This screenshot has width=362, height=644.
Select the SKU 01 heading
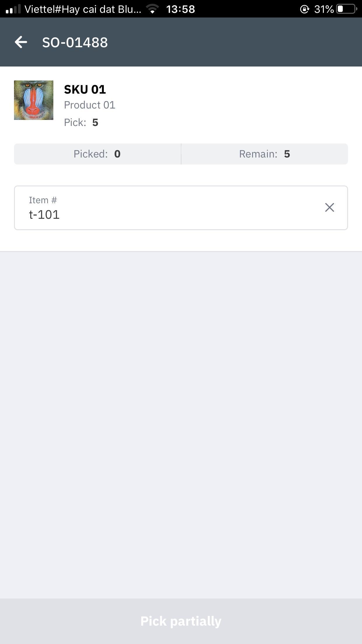(x=85, y=90)
